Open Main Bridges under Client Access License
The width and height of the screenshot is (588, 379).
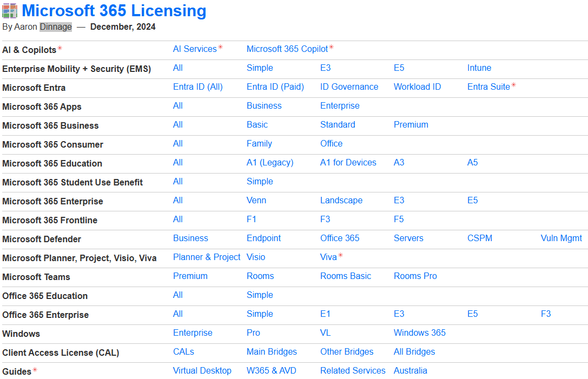pyautogui.click(x=272, y=351)
